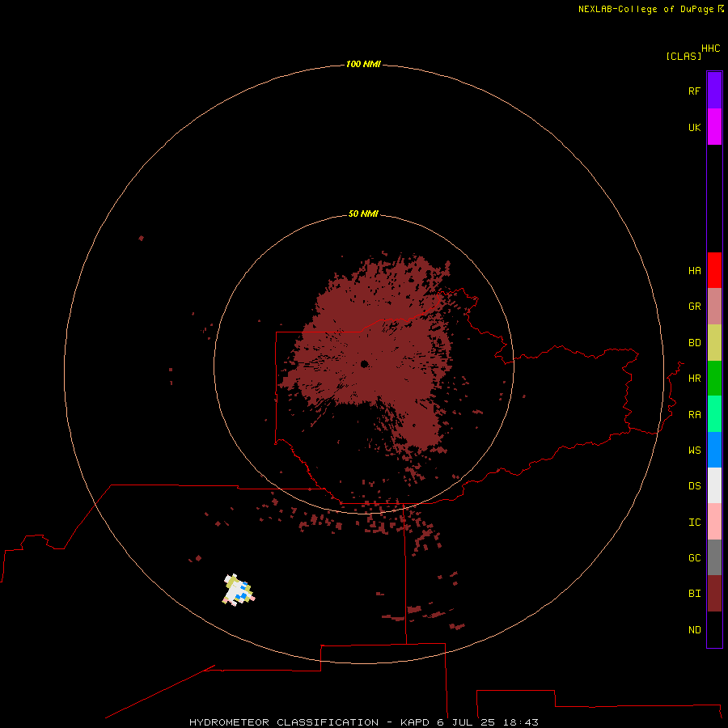Image resolution: width=728 pixels, height=728 pixels.
Task: Click the DS white legend swatch
Action: coord(714,485)
